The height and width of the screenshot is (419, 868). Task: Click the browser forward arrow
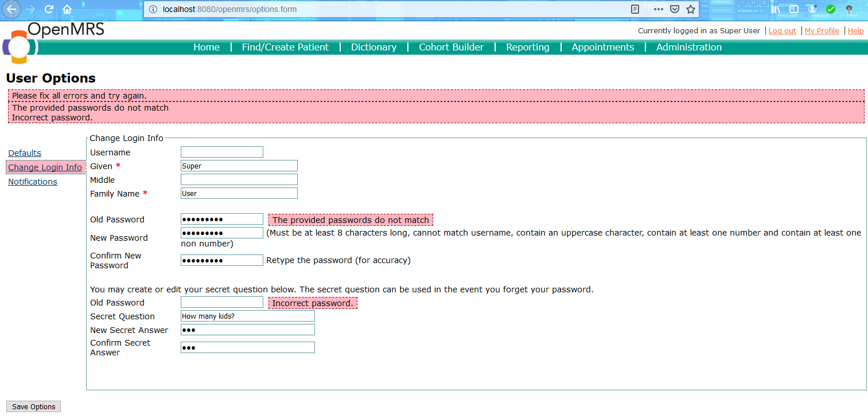click(32, 9)
